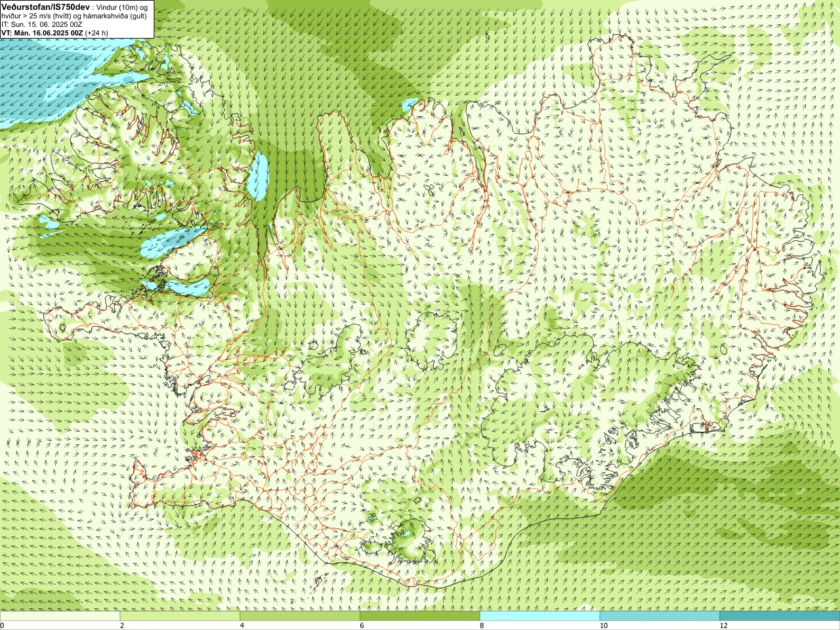Click the legend tick label '2'
840x630 pixels.
tap(122, 626)
